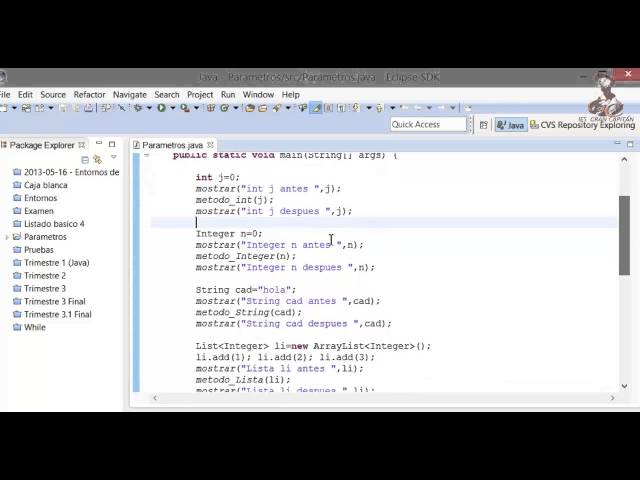
Task: Maximize the editor area
Action: pyautogui.click(x=630, y=144)
